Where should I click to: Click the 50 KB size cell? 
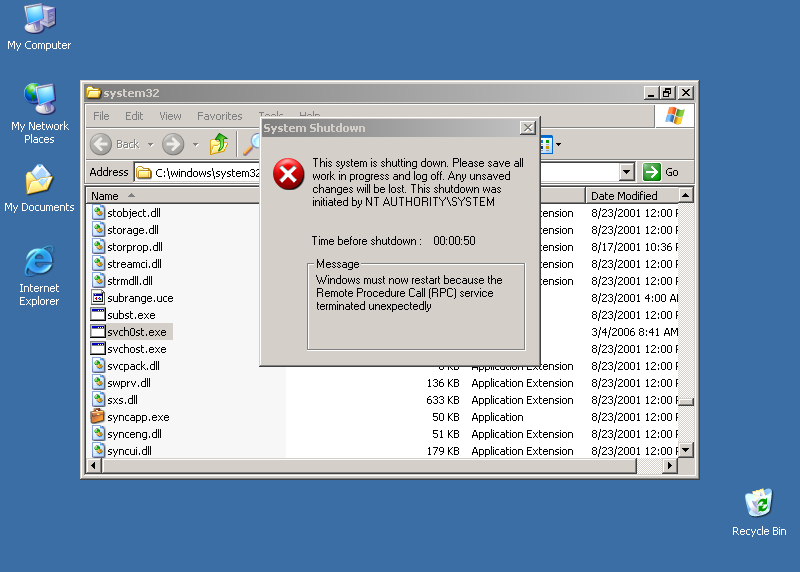445,417
